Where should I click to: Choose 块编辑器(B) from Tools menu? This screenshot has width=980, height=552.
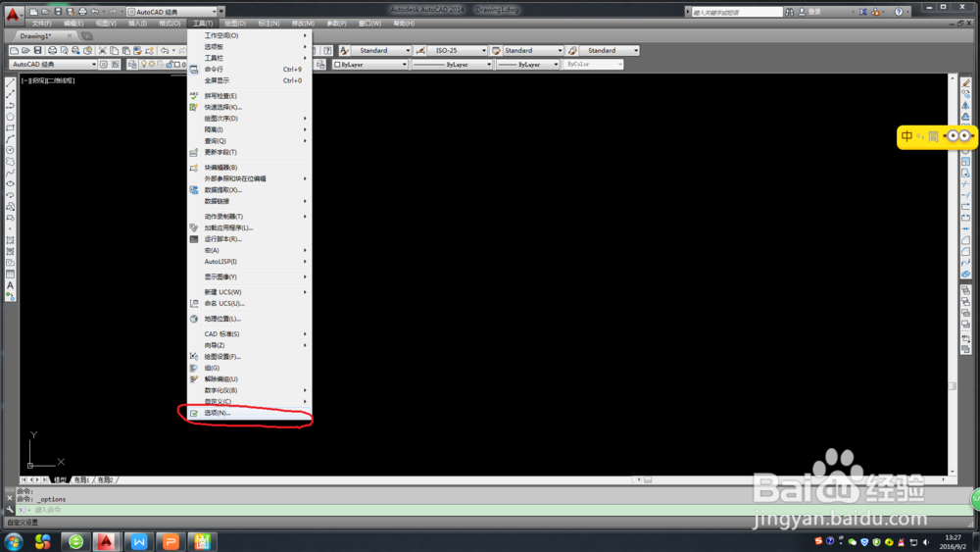(250, 168)
